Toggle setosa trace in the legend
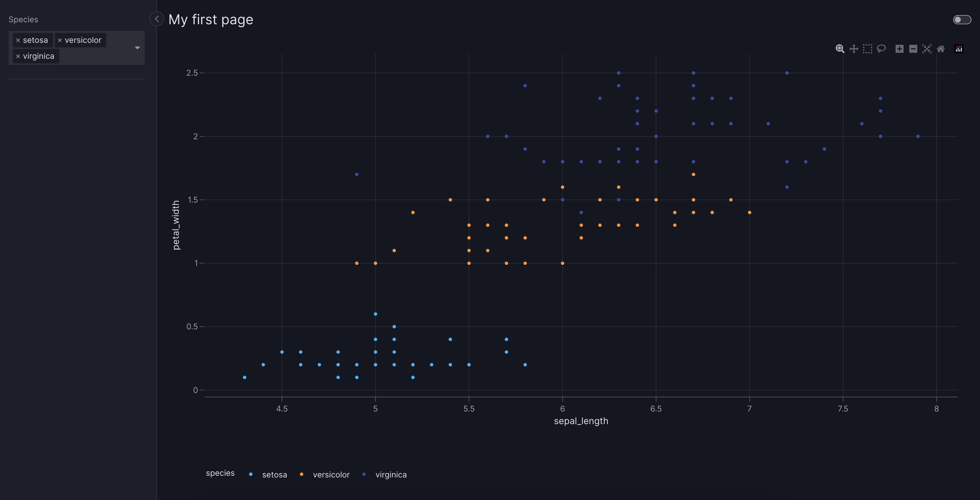This screenshot has width=980, height=500. coord(274,475)
